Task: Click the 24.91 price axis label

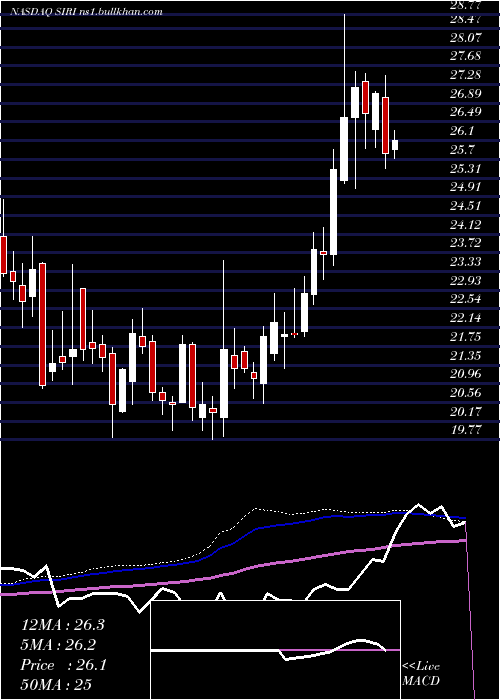Action: click(x=466, y=187)
